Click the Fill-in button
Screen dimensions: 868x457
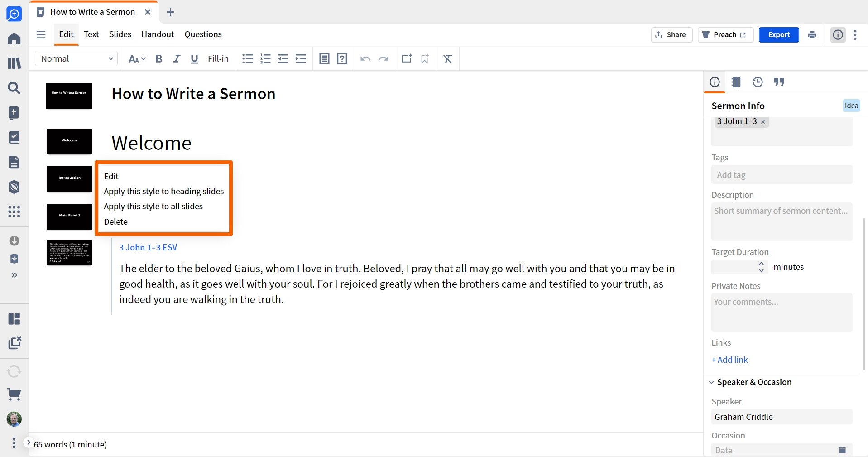tap(218, 58)
